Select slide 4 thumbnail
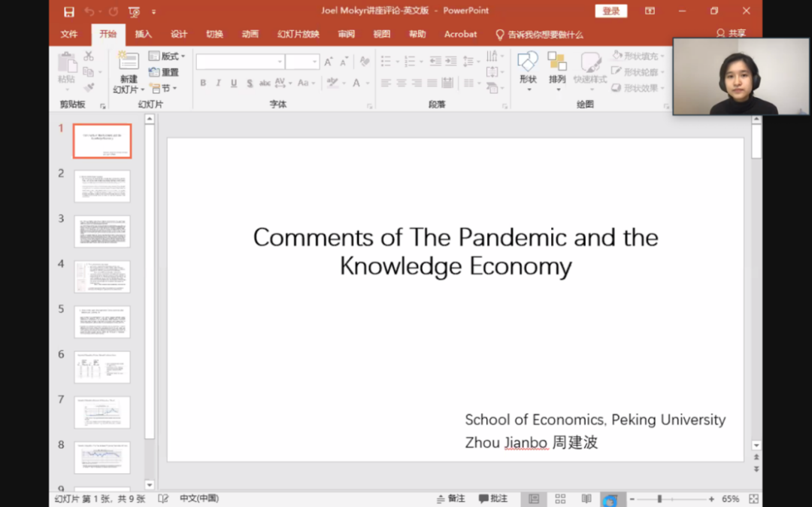The height and width of the screenshot is (507, 812). [102, 277]
